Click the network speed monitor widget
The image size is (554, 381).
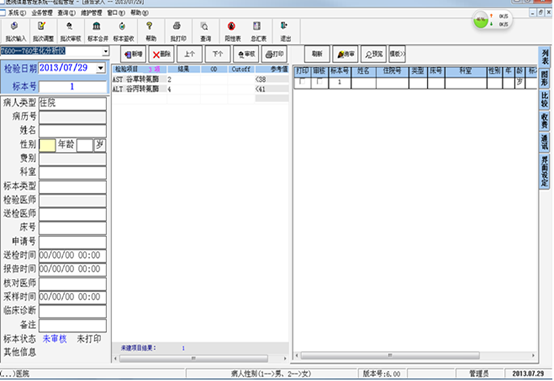[492, 20]
